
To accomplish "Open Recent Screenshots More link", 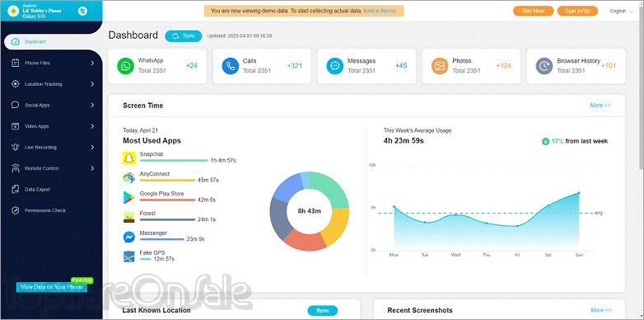I will coord(601,310).
